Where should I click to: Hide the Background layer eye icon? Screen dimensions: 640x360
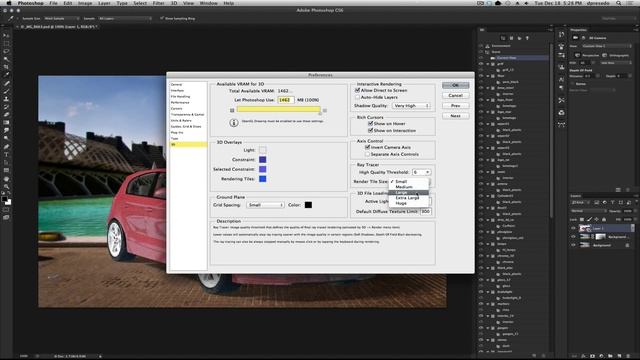point(573,245)
